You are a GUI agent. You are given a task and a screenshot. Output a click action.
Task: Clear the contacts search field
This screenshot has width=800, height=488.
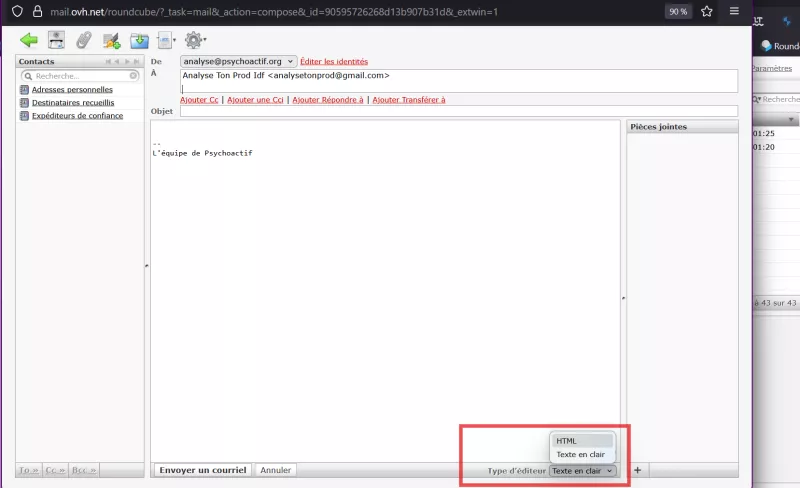(x=133, y=76)
